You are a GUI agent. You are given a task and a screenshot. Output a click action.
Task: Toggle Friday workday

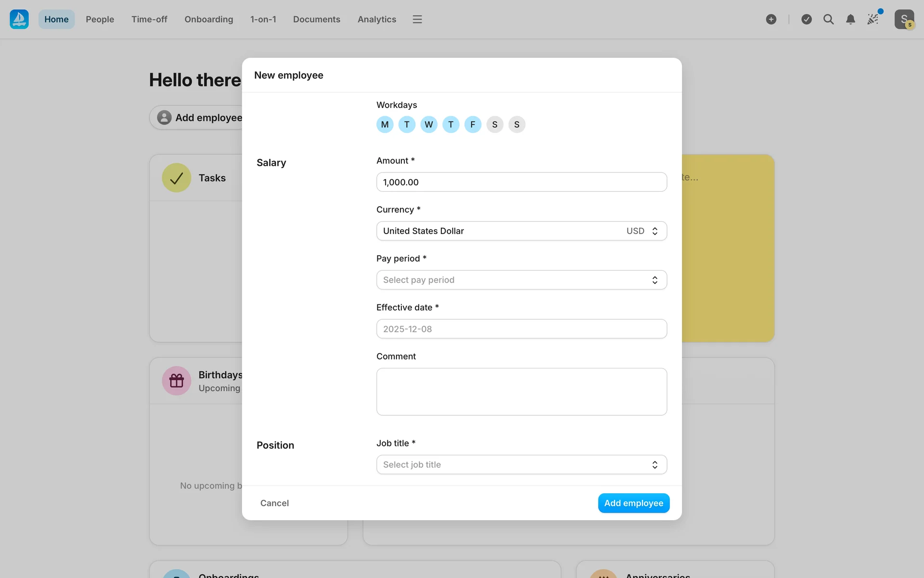pos(473,125)
